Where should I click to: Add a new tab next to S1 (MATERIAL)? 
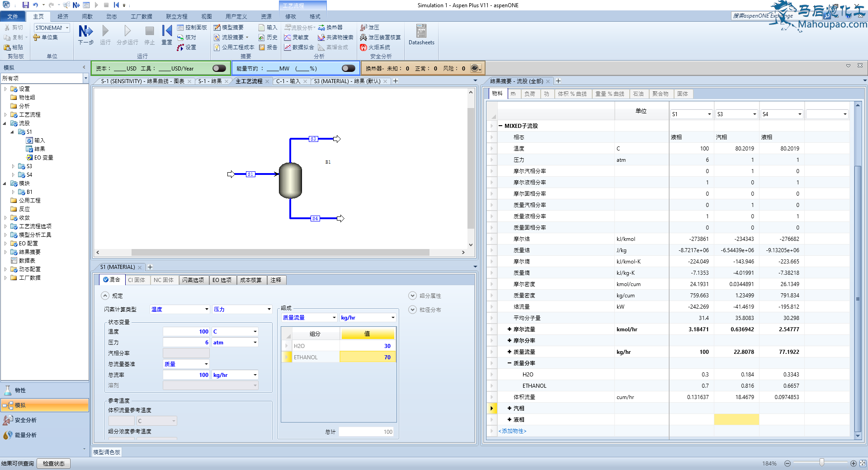pos(150,267)
